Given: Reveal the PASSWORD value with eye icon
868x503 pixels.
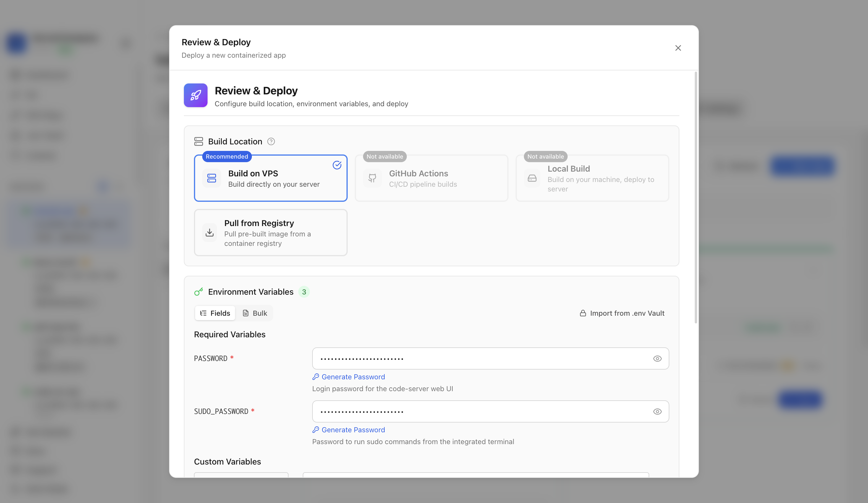Looking at the screenshot, I should pos(657,359).
